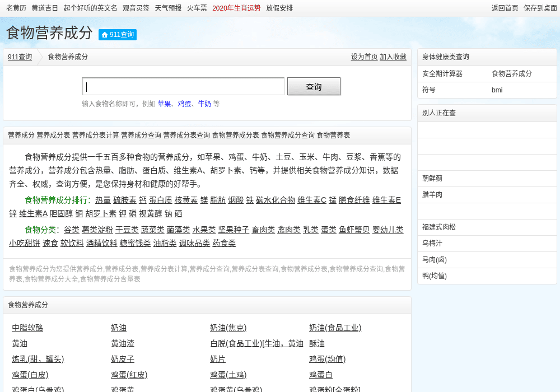
Task: Open the 维生素C ranking link
Action: click(312, 200)
